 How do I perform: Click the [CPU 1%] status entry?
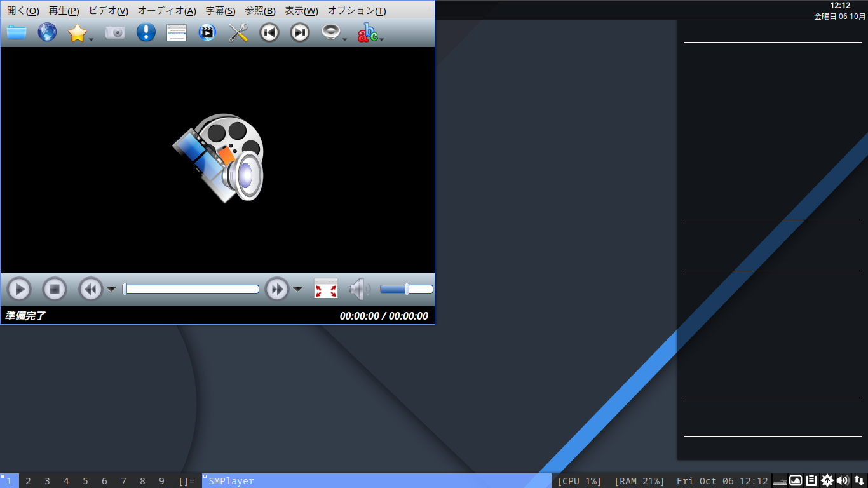(x=580, y=481)
